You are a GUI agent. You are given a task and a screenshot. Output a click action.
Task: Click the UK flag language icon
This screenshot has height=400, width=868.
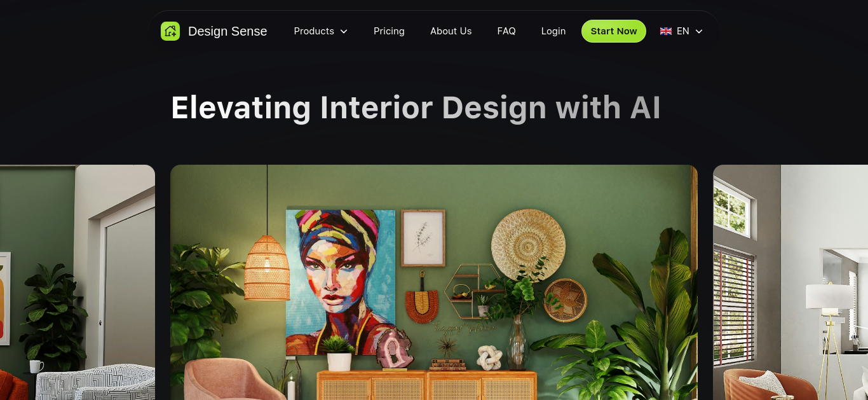tap(666, 31)
